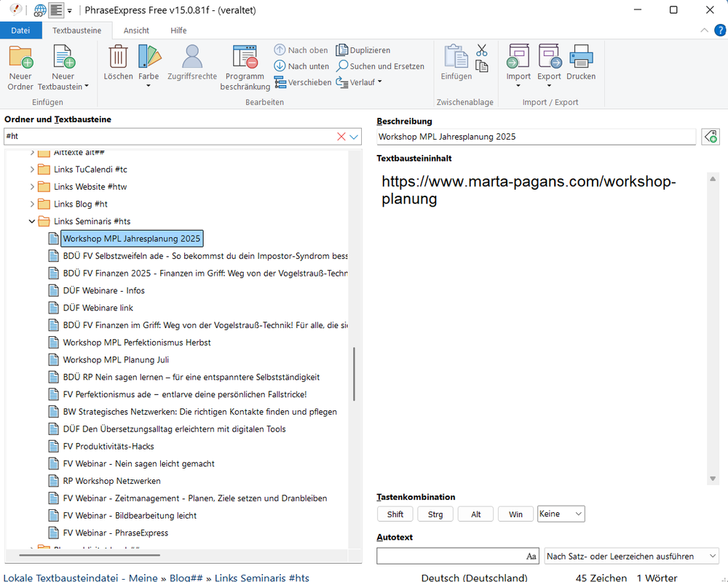Switch to Ansicht tab
Screen dimensions: 728x582
136,30
